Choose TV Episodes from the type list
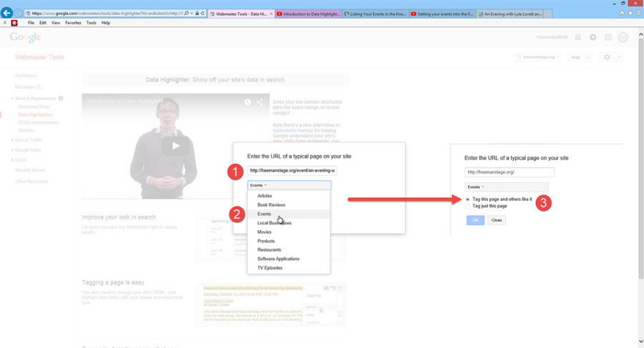Viewport: 644px width, 348px height. pos(288,268)
